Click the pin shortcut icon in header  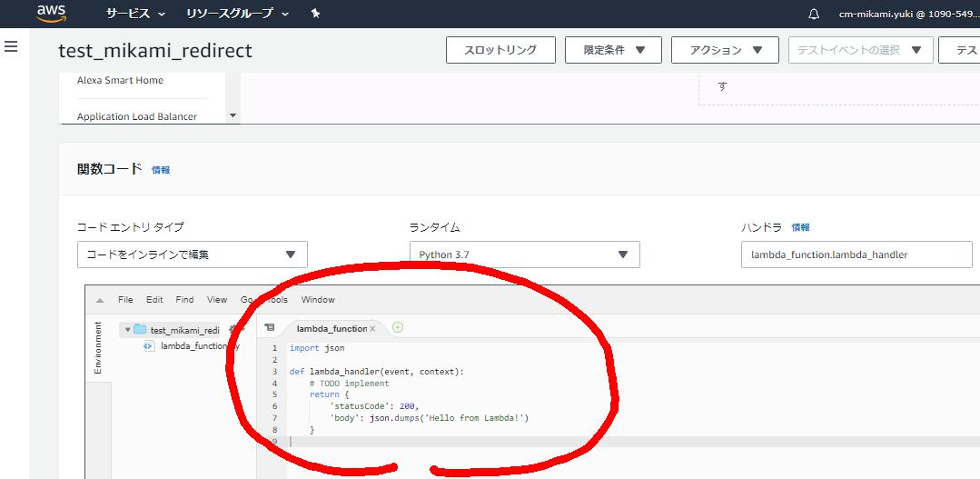[315, 14]
